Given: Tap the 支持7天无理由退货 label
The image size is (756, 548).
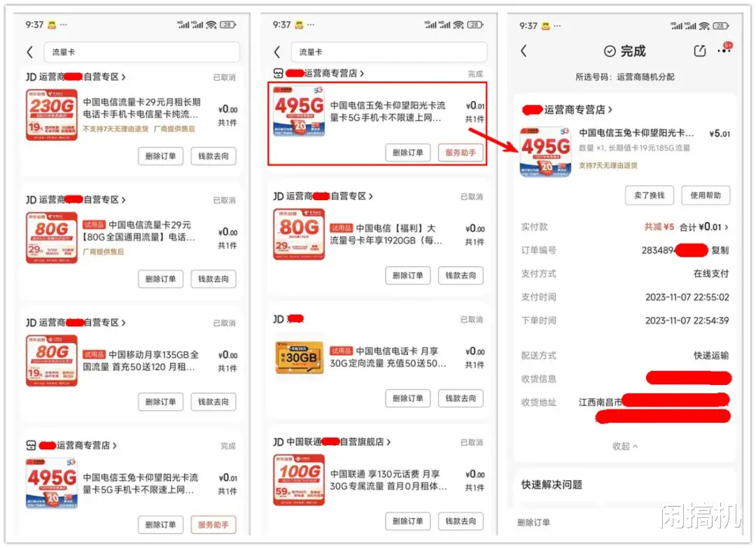Looking at the screenshot, I should (608, 166).
